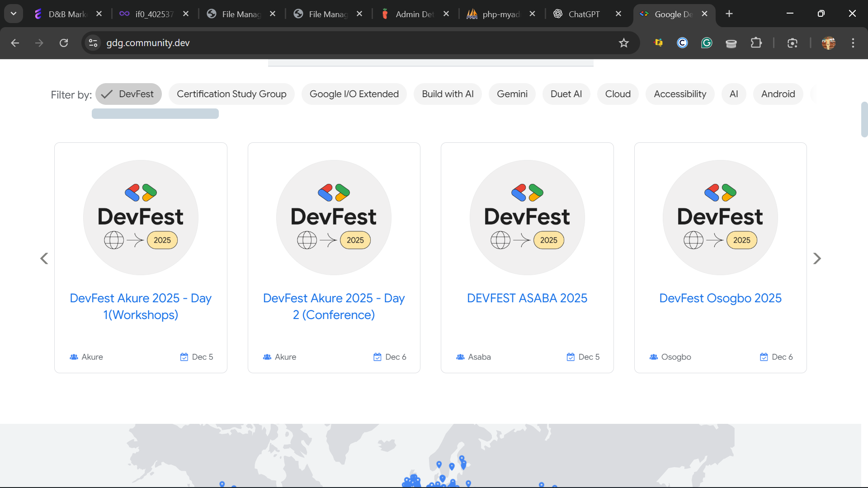The height and width of the screenshot is (488, 868).
Task: Open DevFest Osogbo 2025 event link
Action: [720, 298]
